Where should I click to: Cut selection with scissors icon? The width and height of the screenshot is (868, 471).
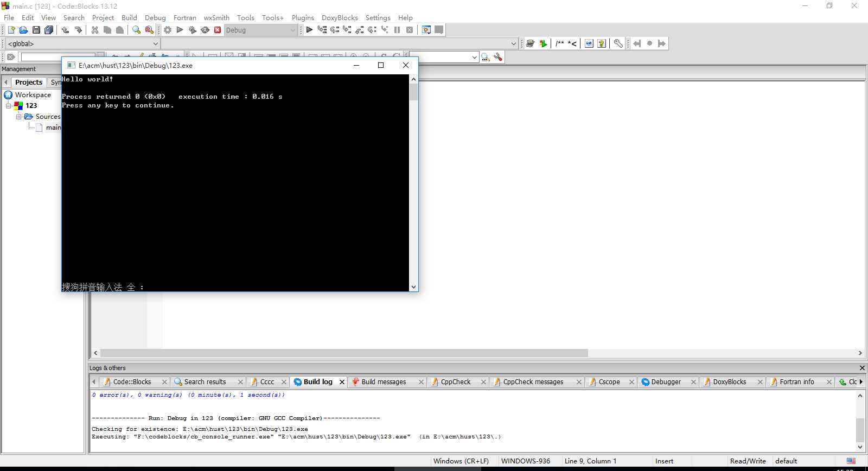point(95,30)
